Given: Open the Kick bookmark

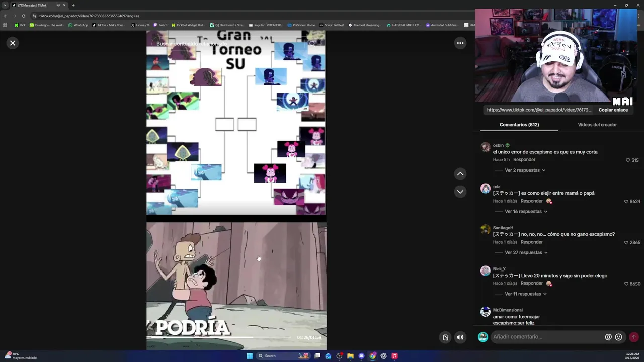Looking at the screenshot, I should [20, 25].
